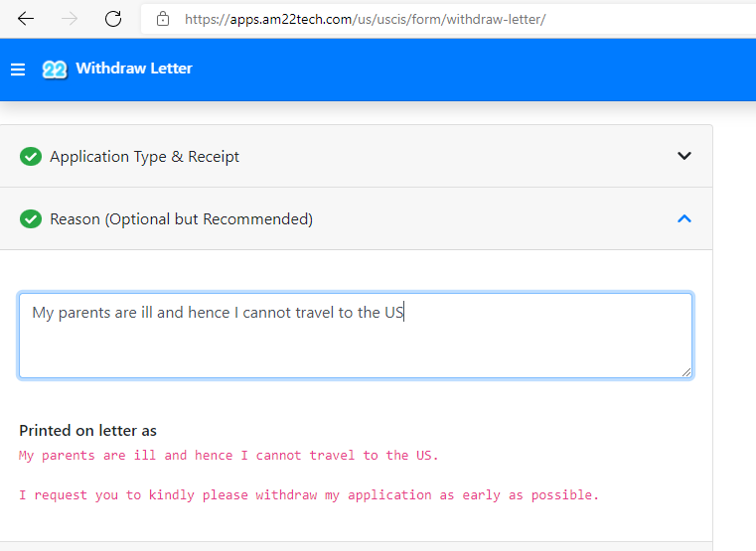Grab the text area resize handle
756x551 pixels.
tap(685, 371)
